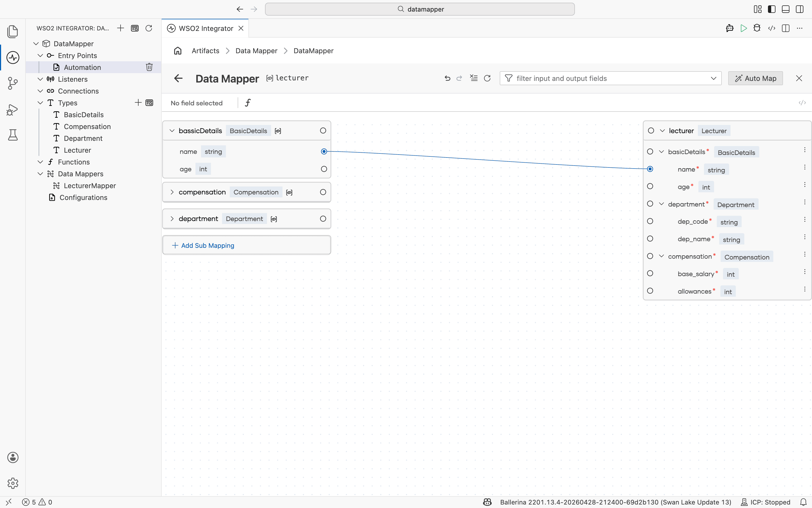The image size is (812, 508).
Task: Select bassicDetails input port circle
Action: pos(323,131)
